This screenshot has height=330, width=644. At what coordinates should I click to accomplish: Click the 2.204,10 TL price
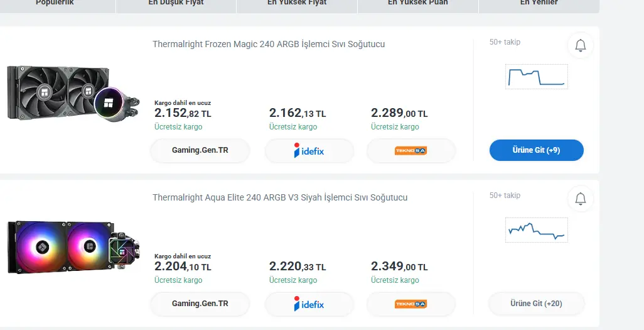point(183,267)
